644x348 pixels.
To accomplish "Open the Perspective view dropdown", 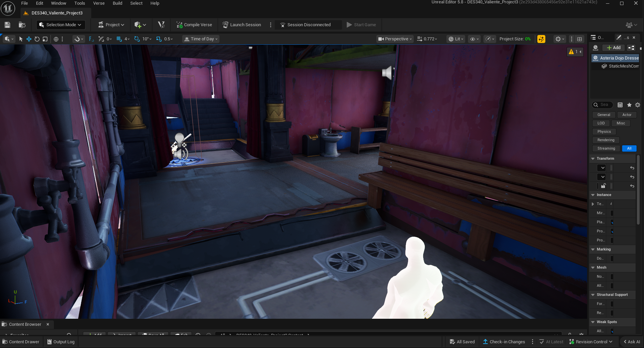I will [395, 39].
